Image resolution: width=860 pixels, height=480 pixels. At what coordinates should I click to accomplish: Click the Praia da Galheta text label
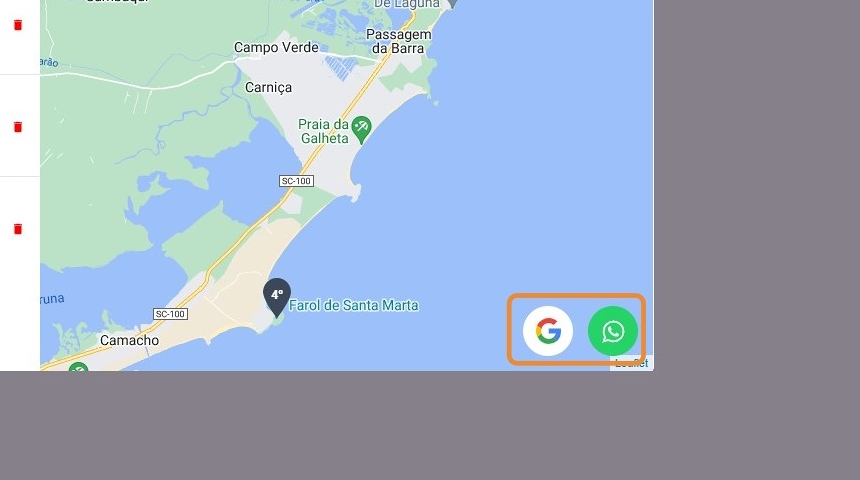(324, 131)
